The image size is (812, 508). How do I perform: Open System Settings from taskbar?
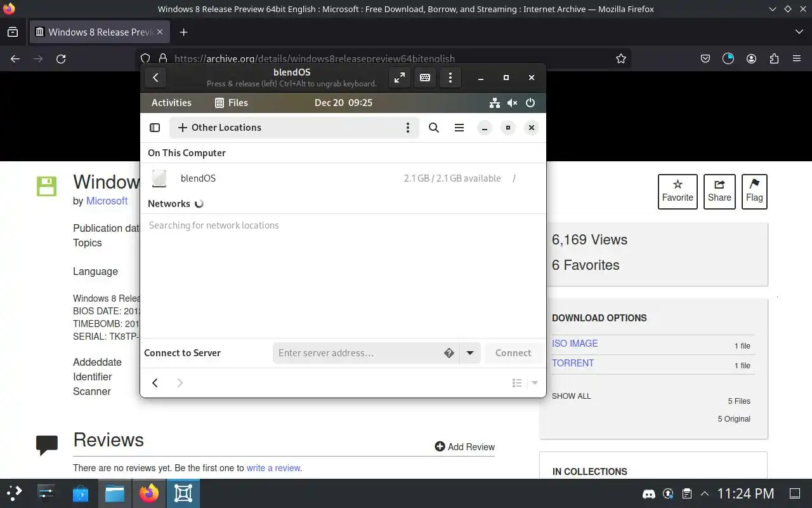tap(46, 493)
